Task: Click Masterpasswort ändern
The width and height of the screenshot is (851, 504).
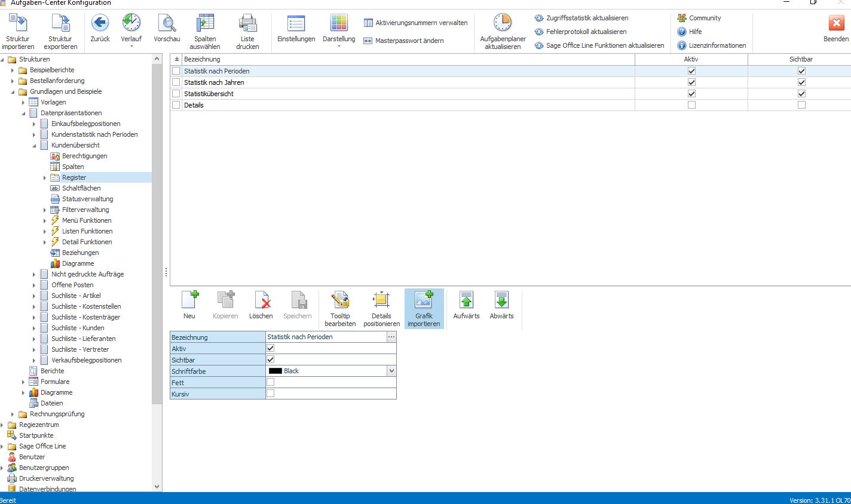Action: 409,41
